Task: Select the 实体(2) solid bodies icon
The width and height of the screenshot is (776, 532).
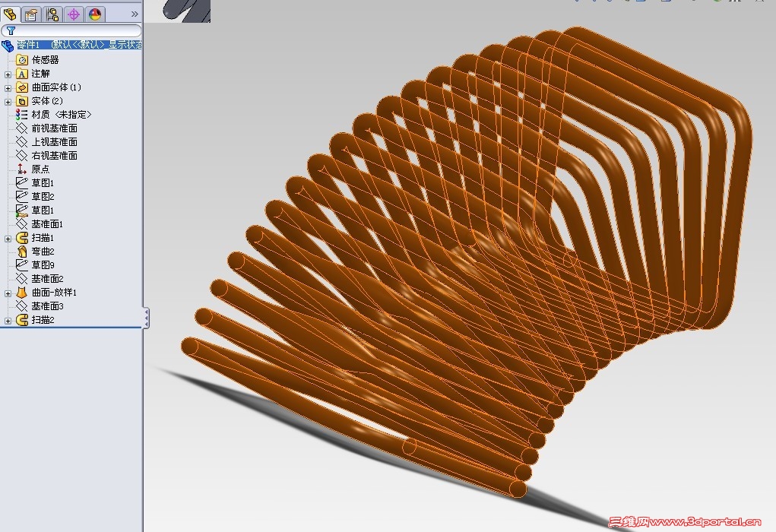Action: click(22, 101)
